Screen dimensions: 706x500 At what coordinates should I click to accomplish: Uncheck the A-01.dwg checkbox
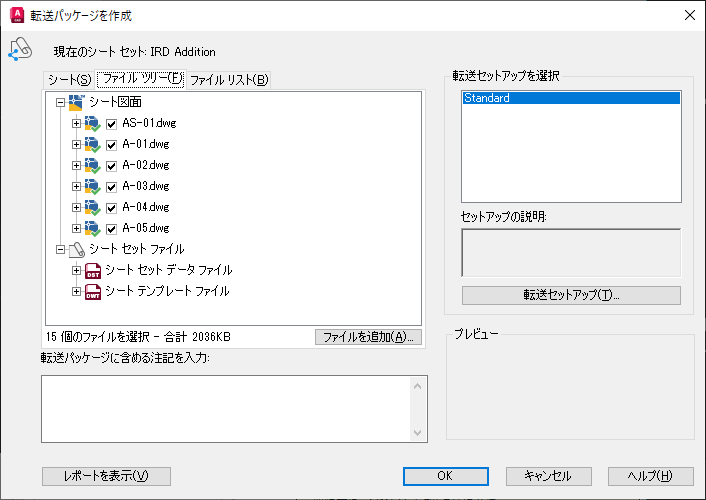(111, 145)
